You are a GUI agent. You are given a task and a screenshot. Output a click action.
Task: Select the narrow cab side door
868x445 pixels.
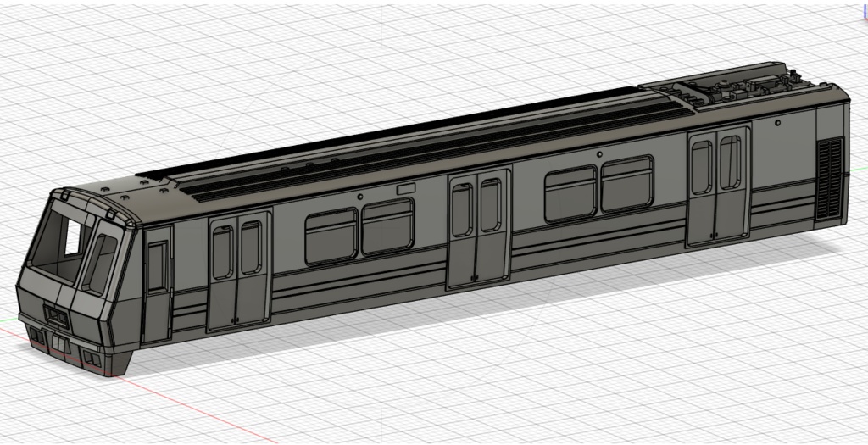157,284
